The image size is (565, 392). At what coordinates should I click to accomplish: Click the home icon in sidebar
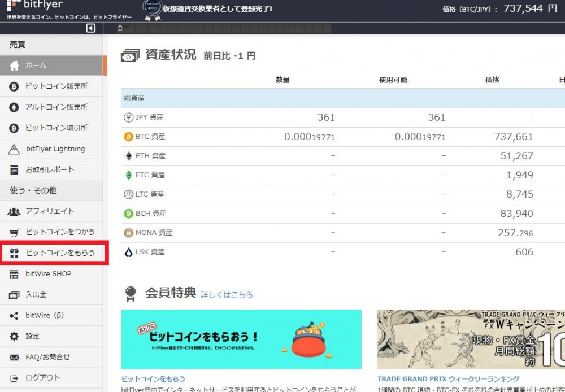pos(15,66)
